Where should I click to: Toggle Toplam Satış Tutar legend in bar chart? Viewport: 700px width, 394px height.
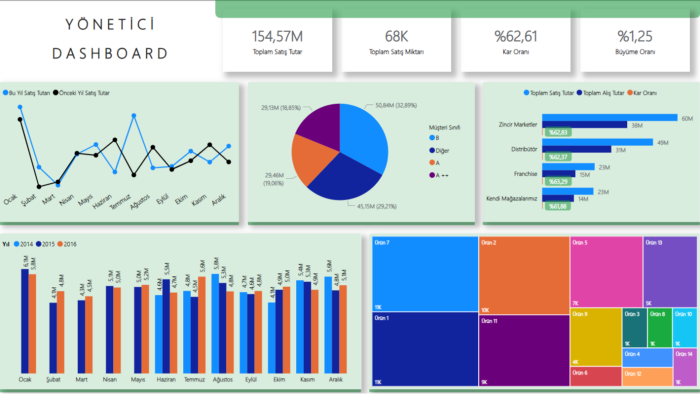click(549, 93)
